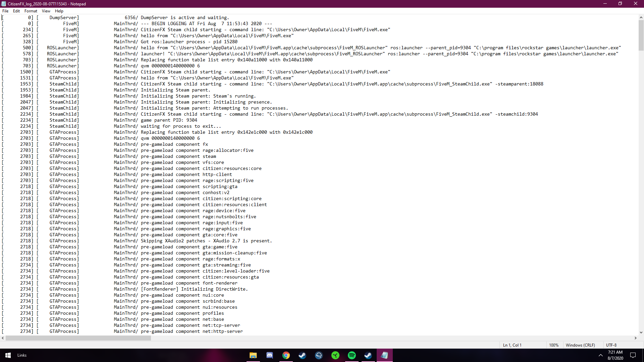Open File Explorer from the taskbar
The image size is (644, 362).
253,355
